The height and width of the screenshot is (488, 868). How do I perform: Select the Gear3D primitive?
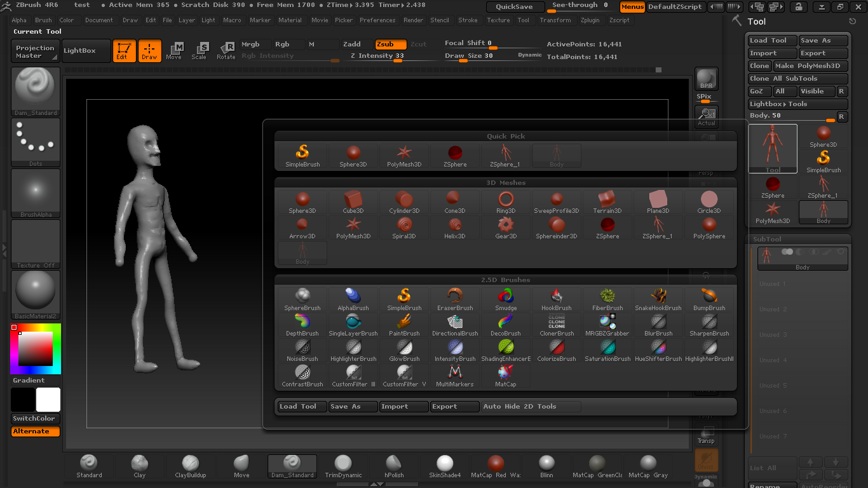point(506,228)
